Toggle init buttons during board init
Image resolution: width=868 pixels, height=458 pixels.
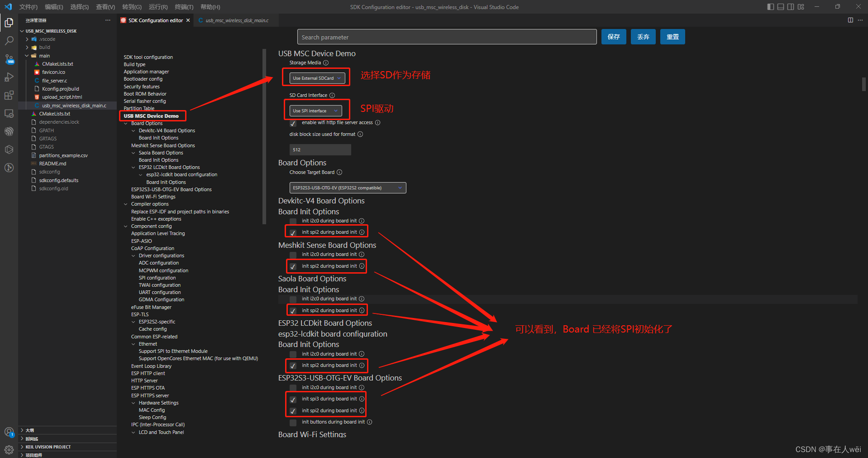293,423
